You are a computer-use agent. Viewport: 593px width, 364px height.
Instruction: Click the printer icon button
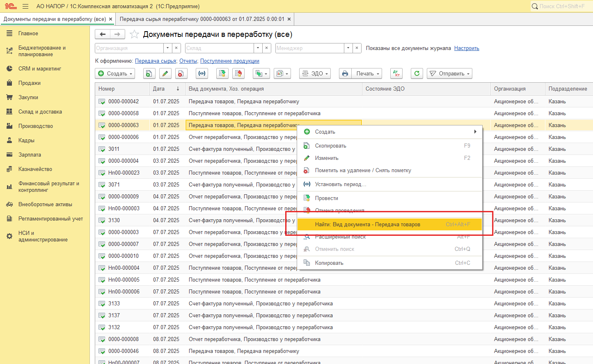tap(345, 74)
